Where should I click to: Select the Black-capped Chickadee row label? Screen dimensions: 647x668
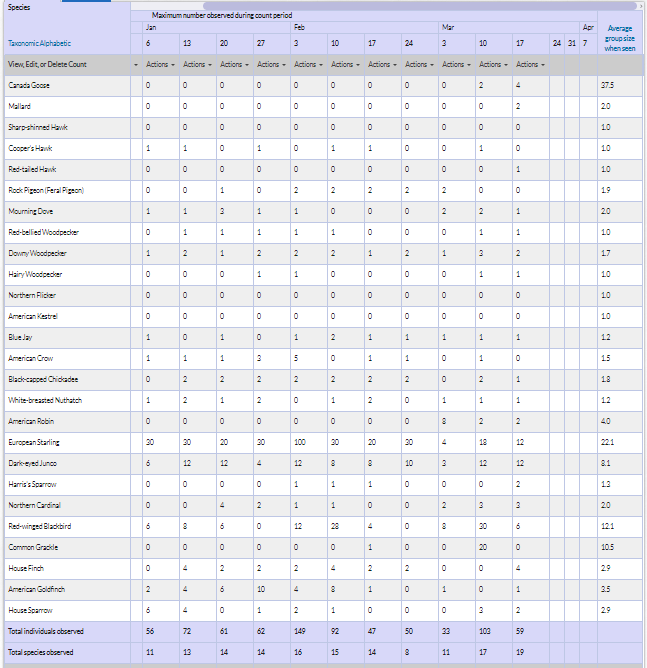tap(43, 379)
